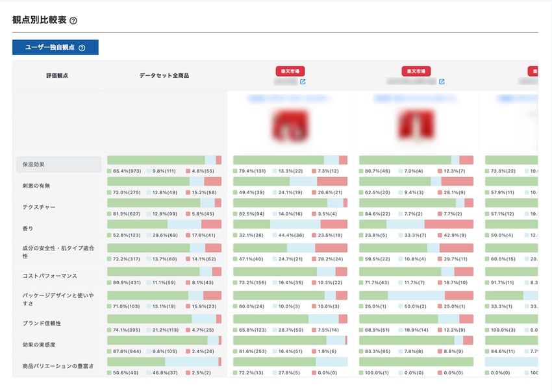This screenshot has height=392, width=552.
Task: Select the ブランド信頼性 row label
Action: pos(42,323)
